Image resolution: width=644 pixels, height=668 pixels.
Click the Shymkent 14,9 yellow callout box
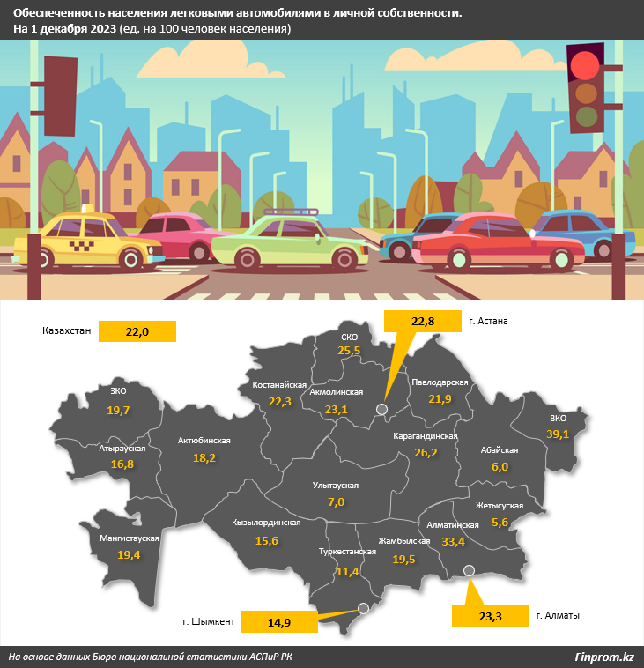click(x=279, y=622)
